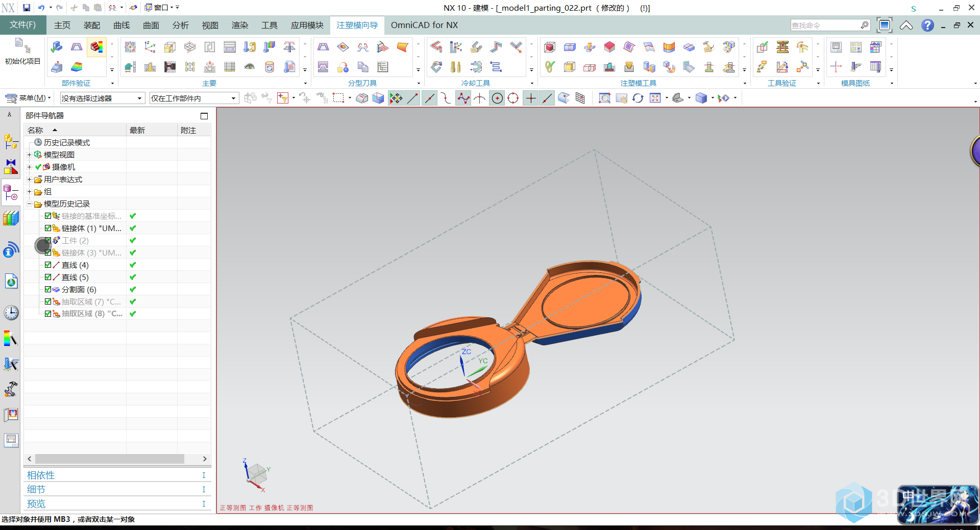Image resolution: width=980 pixels, height=530 pixels.
Task: Collapse the 模型历史记录 tree node
Action: coord(29,204)
